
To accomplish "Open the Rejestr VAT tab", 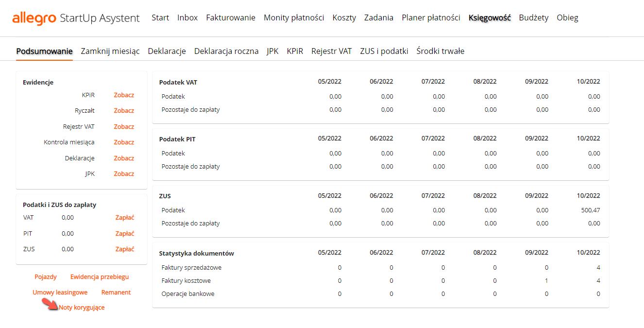I will pos(331,51).
